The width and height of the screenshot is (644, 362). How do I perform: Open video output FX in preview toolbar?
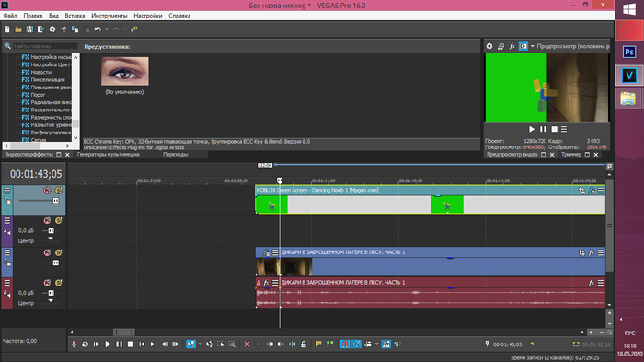(x=512, y=46)
